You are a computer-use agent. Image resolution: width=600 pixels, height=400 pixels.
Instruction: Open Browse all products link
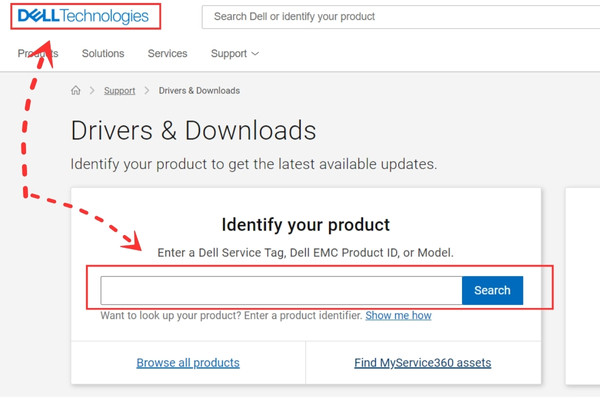click(188, 362)
